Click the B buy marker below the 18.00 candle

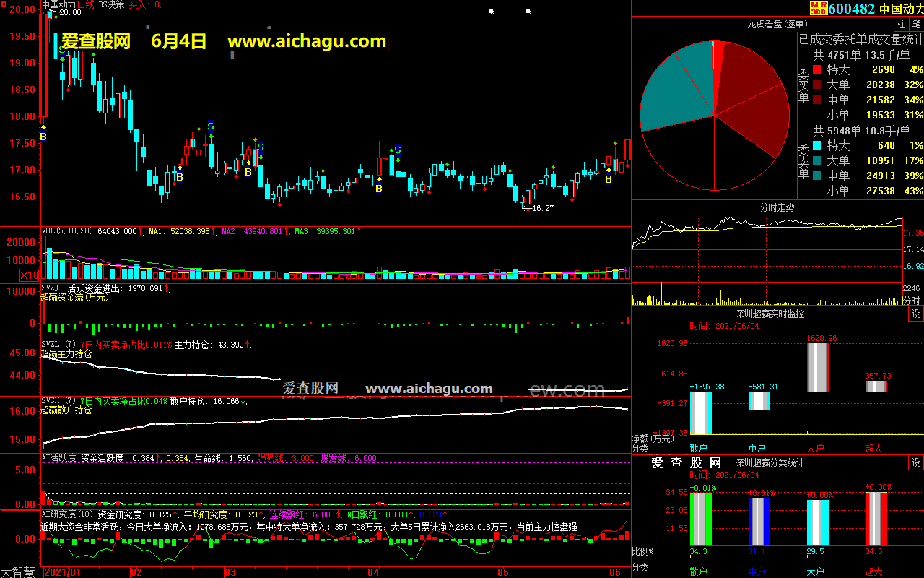(x=43, y=136)
